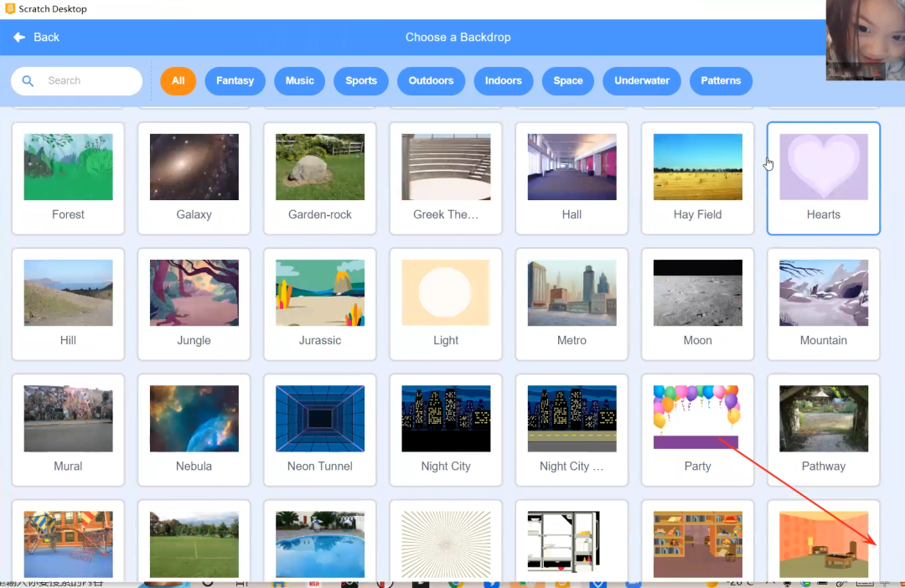Choose the Moon backdrop

(697, 304)
